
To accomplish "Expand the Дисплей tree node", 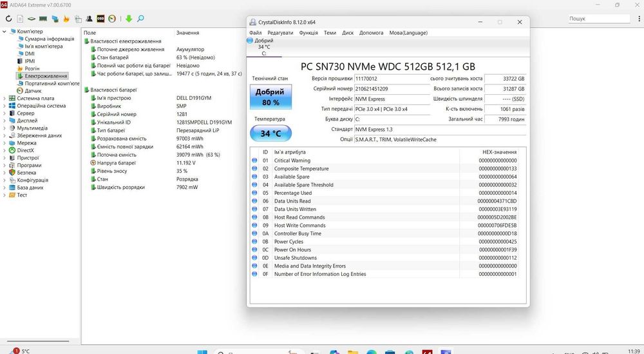I will pos(4,121).
